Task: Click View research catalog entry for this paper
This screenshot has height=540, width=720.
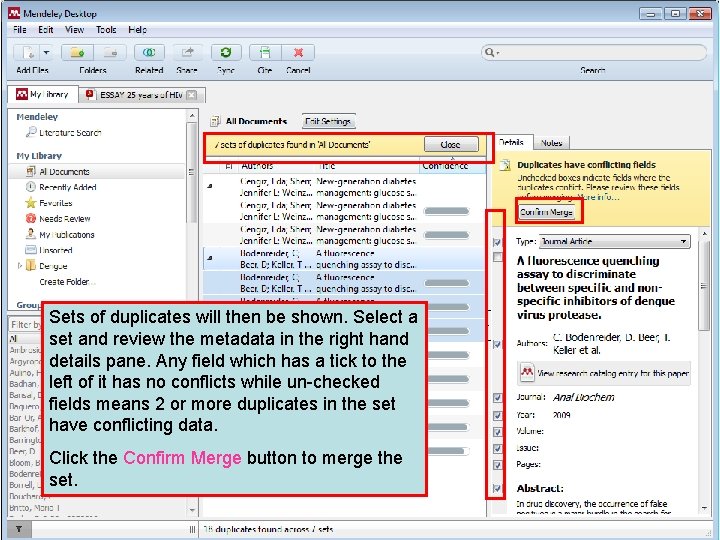Action: (x=605, y=373)
